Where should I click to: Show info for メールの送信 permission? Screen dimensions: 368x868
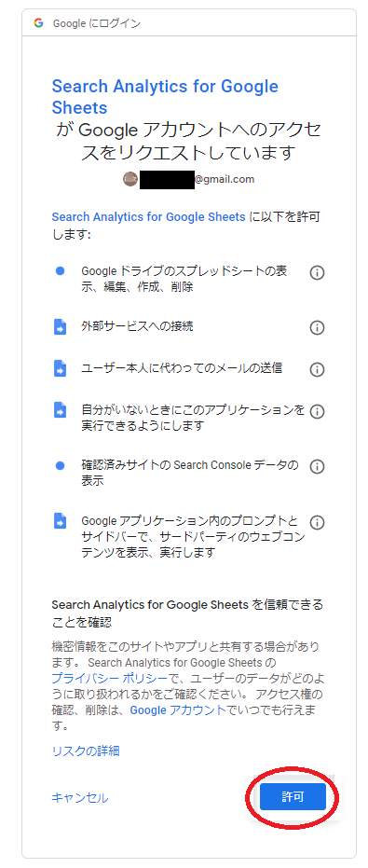point(317,369)
